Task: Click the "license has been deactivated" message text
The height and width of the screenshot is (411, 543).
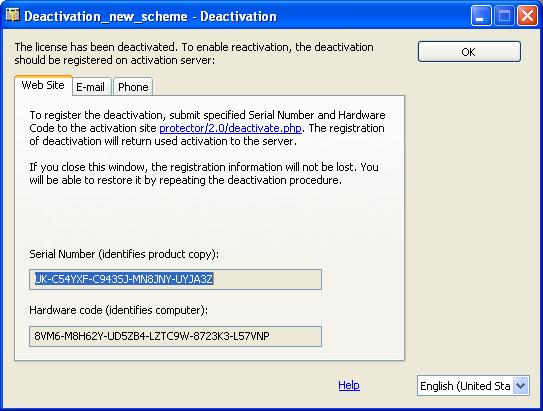Action: [194, 53]
